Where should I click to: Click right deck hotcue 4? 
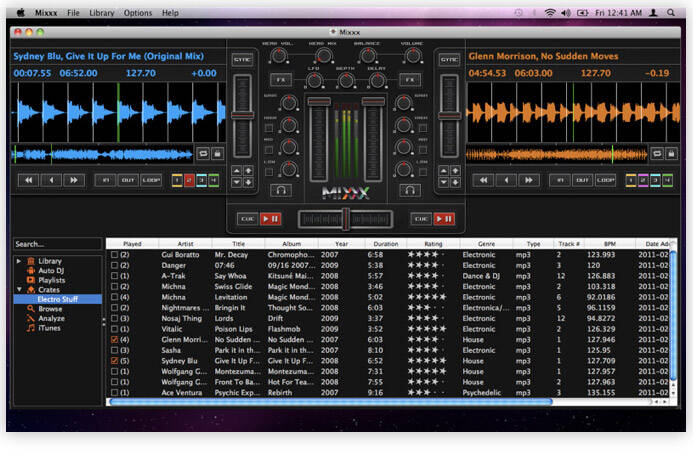[x=667, y=180]
